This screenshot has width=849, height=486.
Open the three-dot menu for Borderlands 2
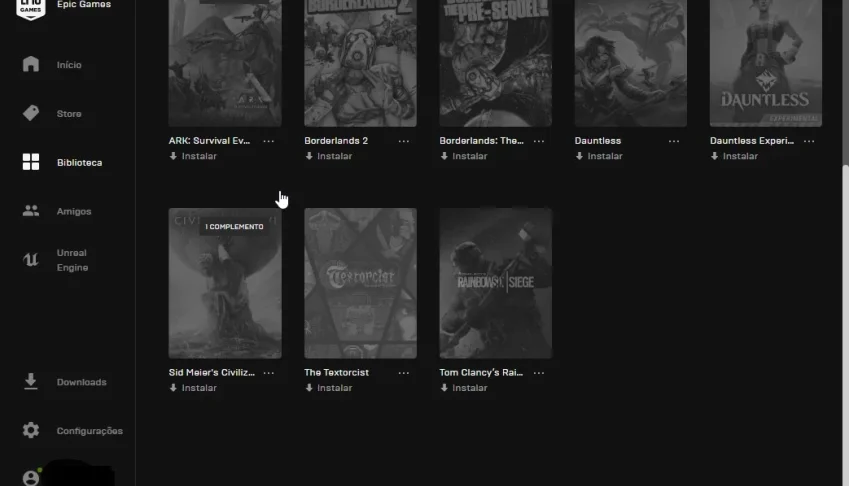point(404,141)
